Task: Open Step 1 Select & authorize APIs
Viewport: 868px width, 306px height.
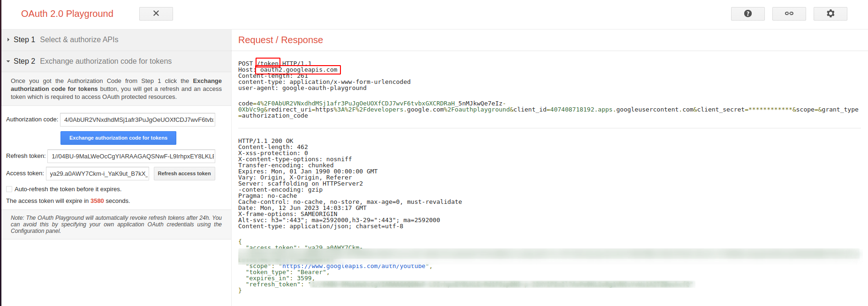Action: tap(79, 40)
